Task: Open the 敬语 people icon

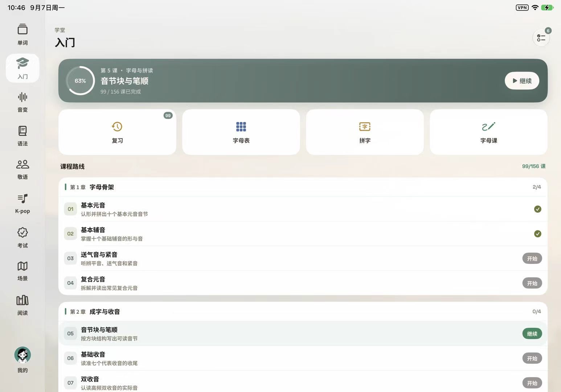Action: [x=22, y=170]
